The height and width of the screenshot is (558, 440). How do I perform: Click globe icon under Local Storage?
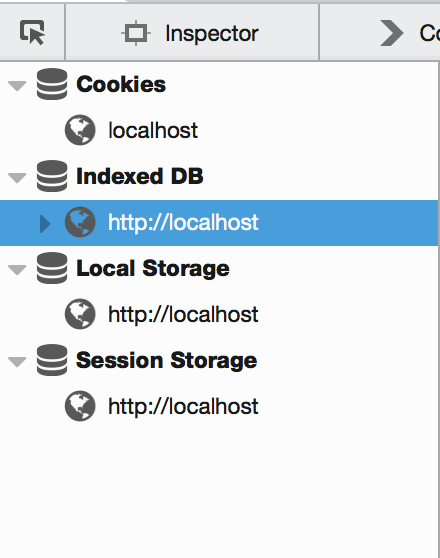coord(80,314)
